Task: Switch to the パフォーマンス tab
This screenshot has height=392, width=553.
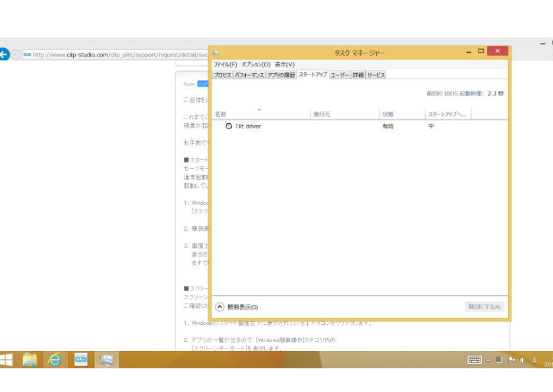Action: [x=249, y=74]
